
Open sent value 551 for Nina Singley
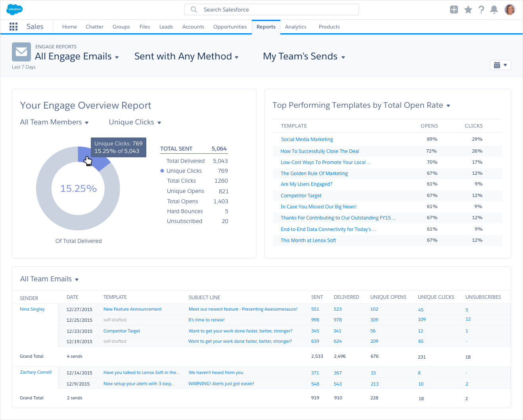pyautogui.click(x=315, y=309)
